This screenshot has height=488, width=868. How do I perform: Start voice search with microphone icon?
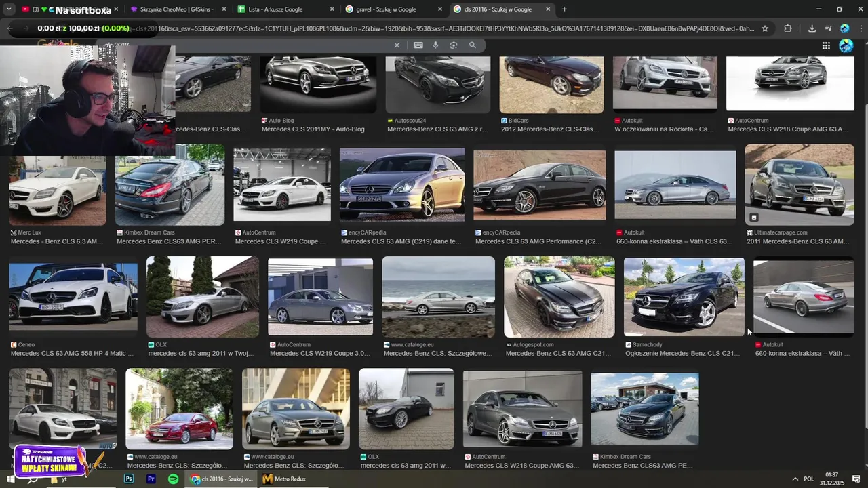click(435, 45)
